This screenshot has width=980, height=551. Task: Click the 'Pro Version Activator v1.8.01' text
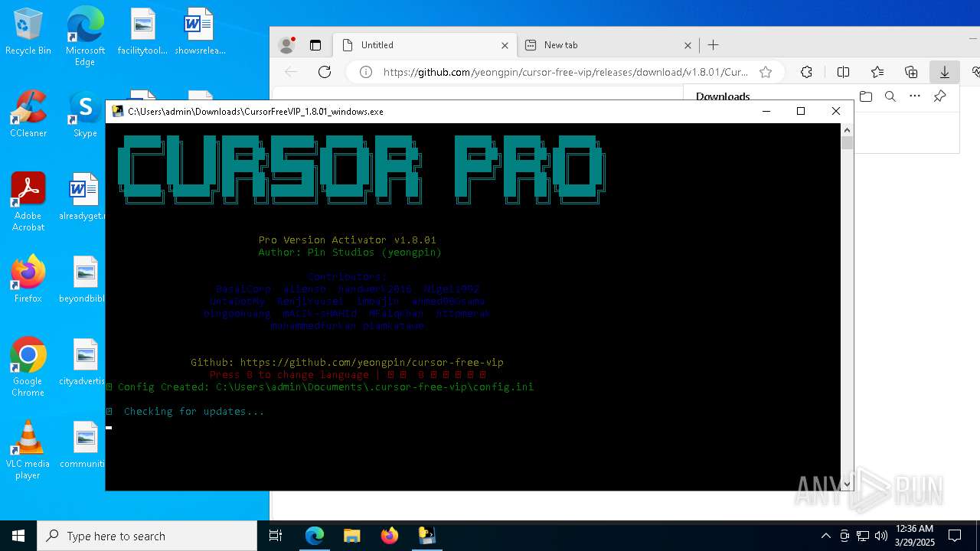point(347,240)
